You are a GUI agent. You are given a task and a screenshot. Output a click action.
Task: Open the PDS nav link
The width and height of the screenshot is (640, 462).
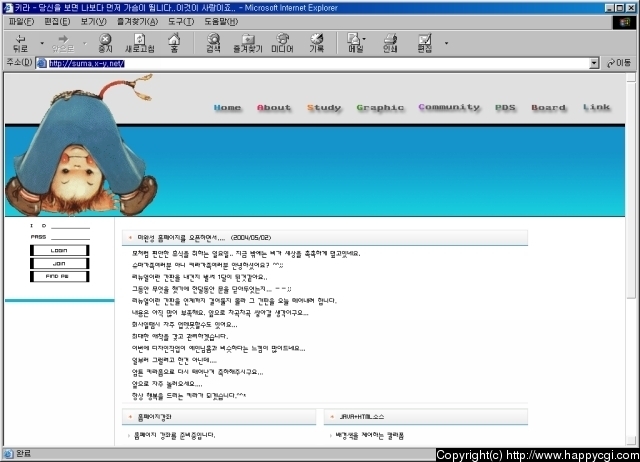tap(505, 108)
